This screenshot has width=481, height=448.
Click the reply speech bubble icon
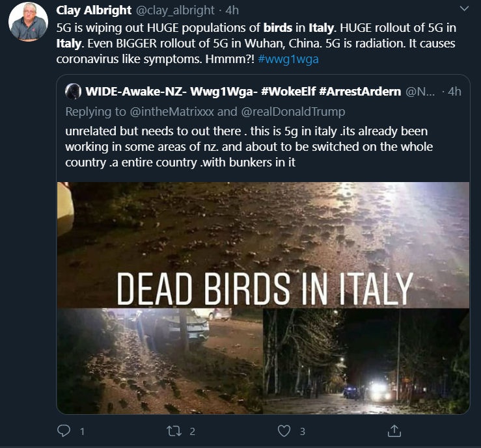(x=64, y=430)
